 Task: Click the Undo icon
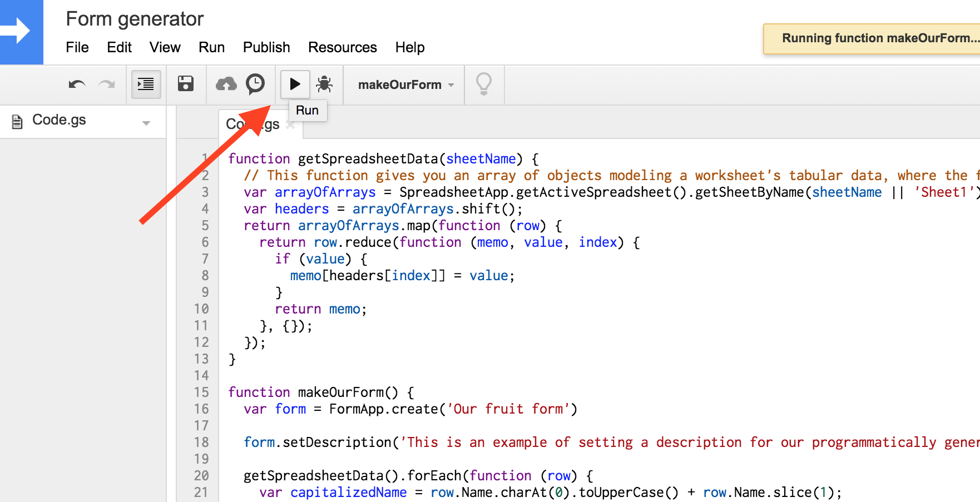(x=76, y=84)
